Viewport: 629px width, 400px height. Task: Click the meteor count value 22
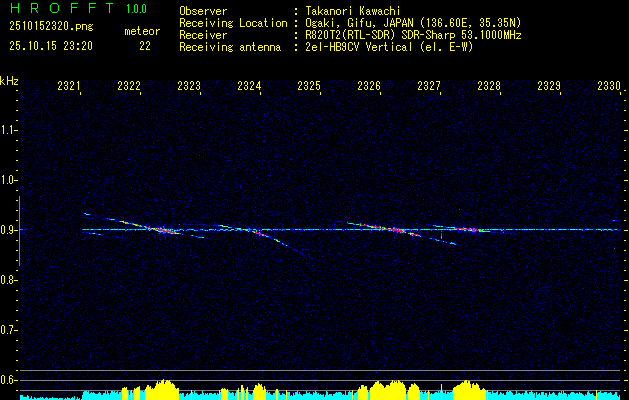tap(145, 46)
